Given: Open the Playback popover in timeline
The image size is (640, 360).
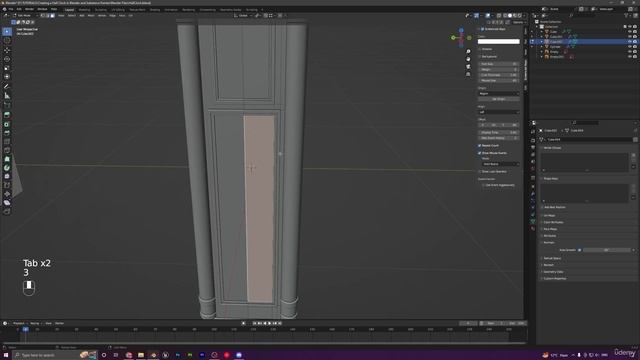Looking at the screenshot, I should (19, 323).
